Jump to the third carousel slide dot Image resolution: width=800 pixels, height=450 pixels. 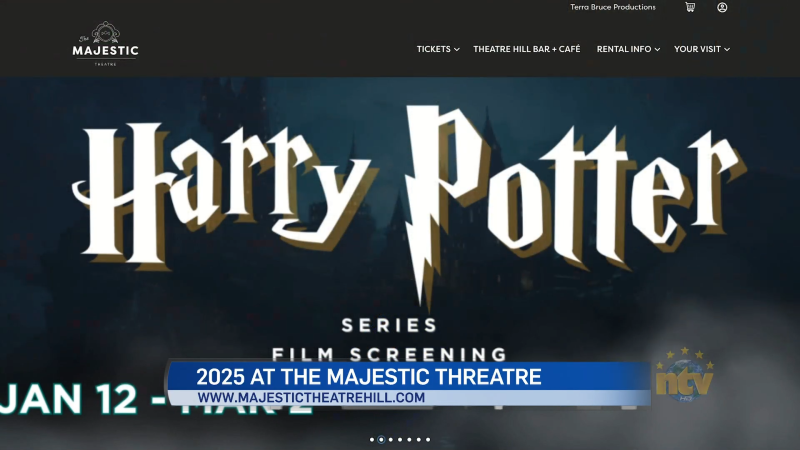(x=391, y=439)
